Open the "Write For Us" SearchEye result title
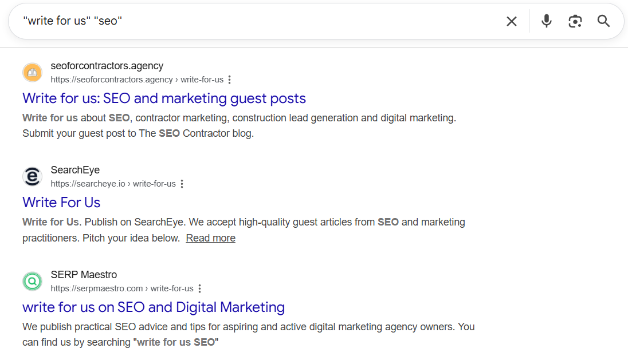The image size is (628, 364). (61, 203)
